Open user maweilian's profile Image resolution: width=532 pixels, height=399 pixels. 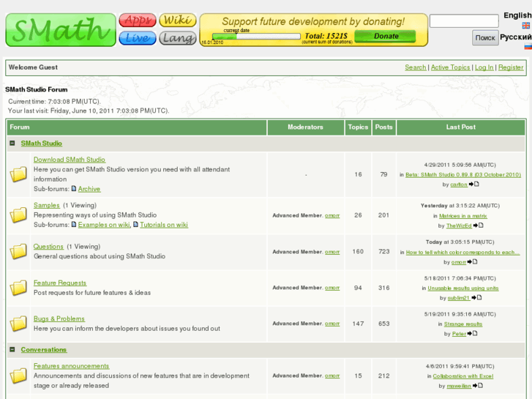point(459,386)
